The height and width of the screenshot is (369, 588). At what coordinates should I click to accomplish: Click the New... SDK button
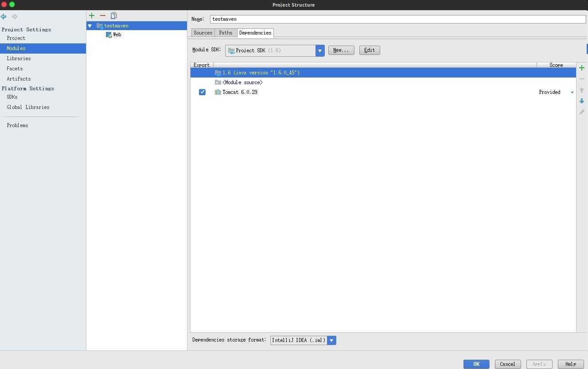(x=341, y=50)
